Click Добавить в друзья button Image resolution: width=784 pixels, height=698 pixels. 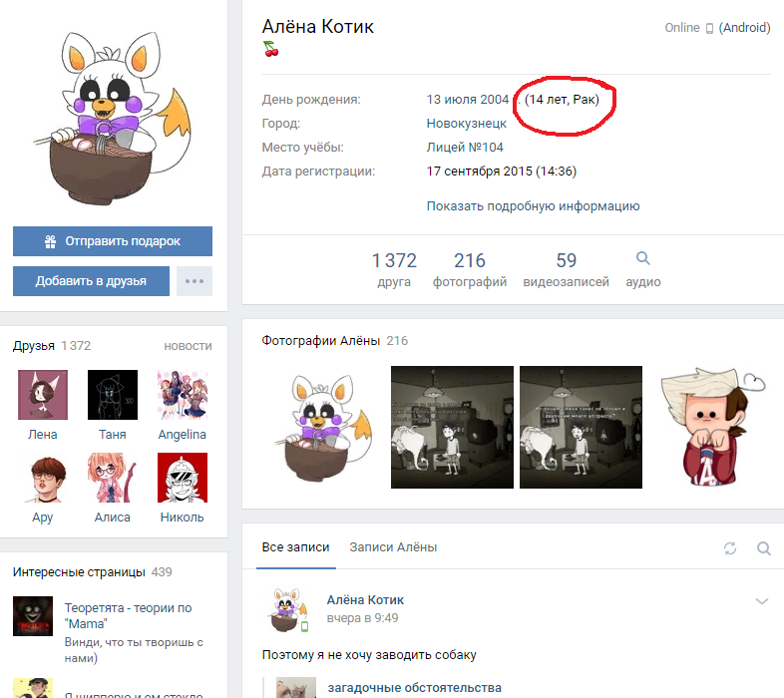pyautogui.click(x=91, y=281)
